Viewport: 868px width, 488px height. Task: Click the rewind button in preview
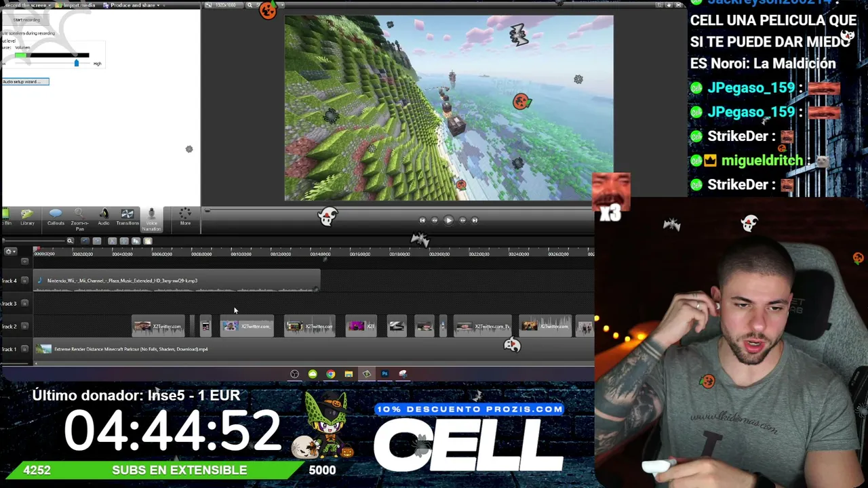[435, 220]
